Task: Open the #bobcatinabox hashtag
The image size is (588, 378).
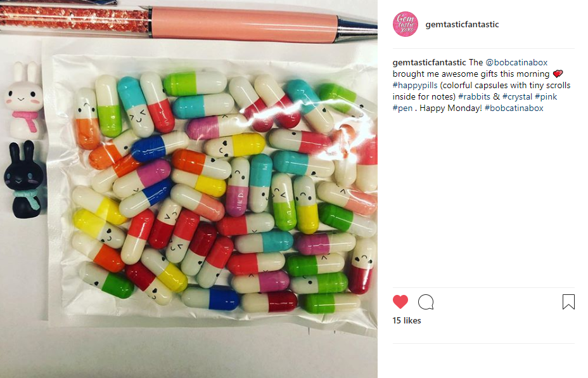Action: pyautogui.click(x=514, y=108)
